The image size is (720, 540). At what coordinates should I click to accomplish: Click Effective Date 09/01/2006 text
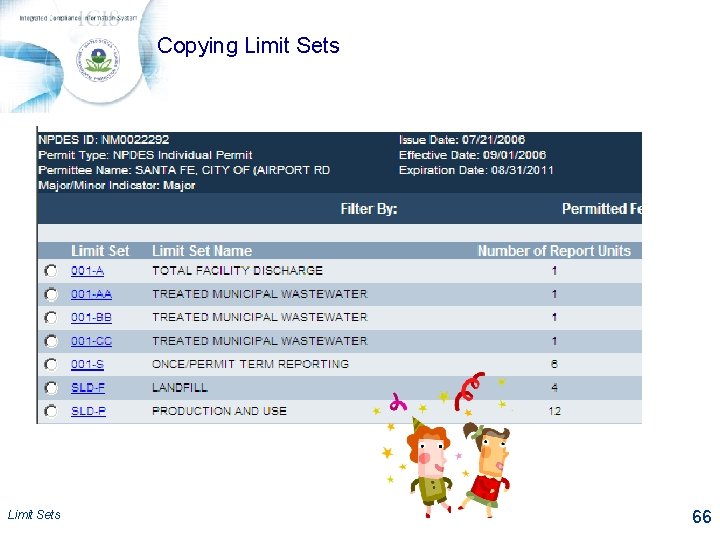coord(472,155)
